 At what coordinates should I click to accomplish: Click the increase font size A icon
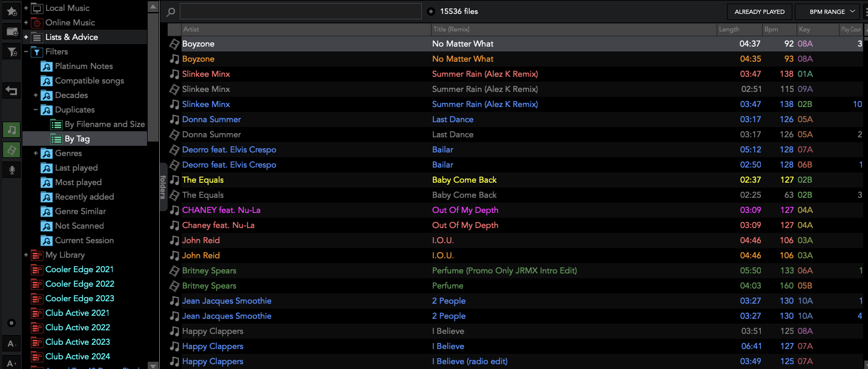pyautogui.click(x=12, y=363)
